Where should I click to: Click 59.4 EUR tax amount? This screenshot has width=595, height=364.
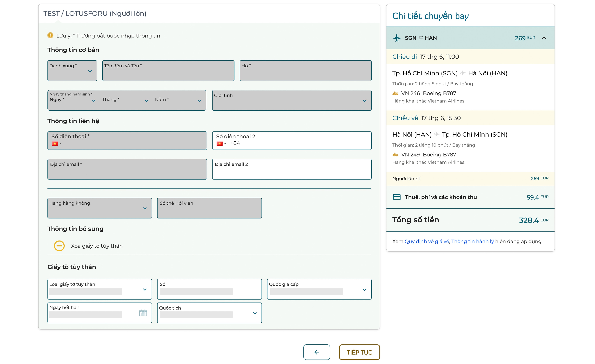pos(538,197)
